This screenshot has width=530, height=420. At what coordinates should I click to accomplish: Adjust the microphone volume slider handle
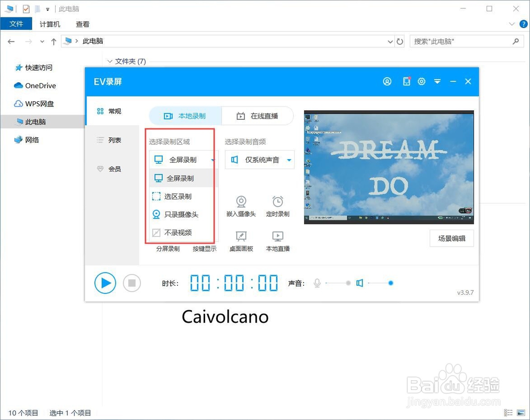348,283
